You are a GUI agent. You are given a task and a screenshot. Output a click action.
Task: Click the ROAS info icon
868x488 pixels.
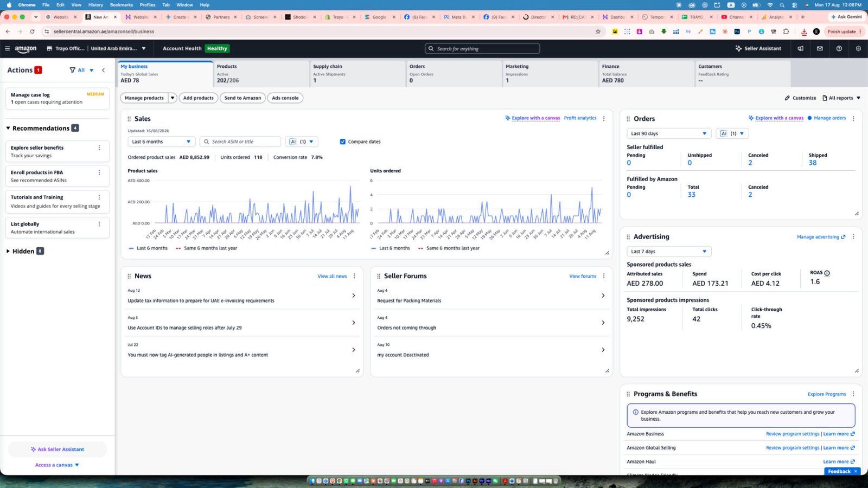(x=827, y=273)
